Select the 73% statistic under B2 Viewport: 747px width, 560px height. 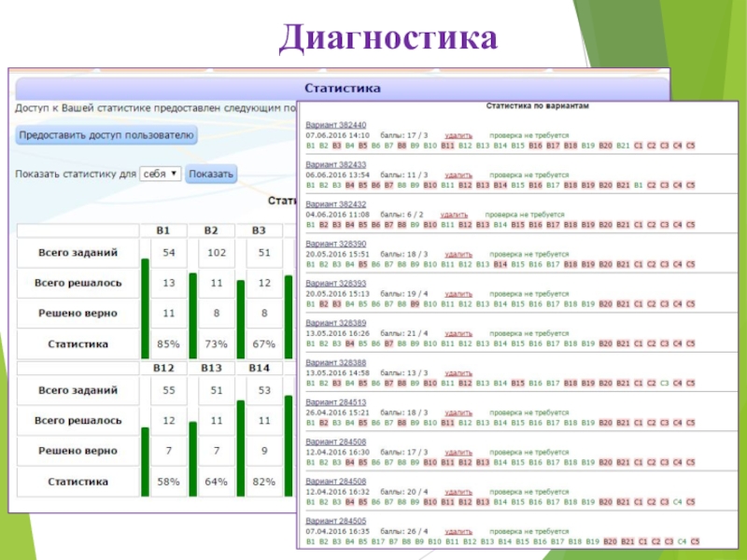217,343
